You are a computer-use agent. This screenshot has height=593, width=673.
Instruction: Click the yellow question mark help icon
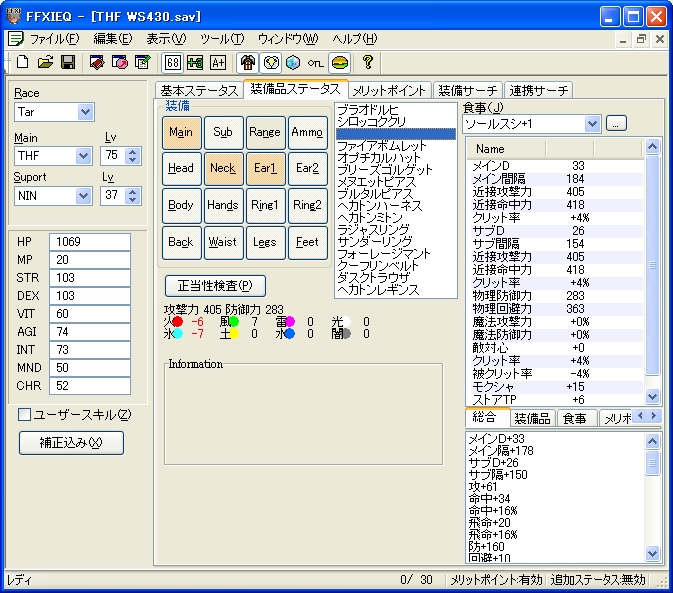coord(367,62)
